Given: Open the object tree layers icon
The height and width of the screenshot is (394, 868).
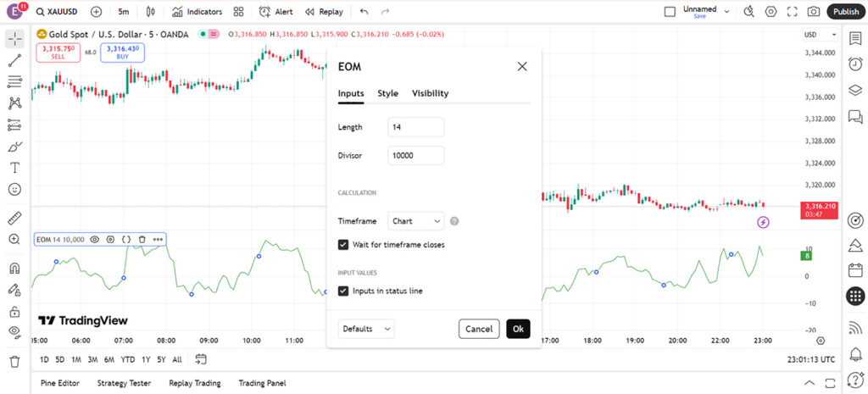Looking at the screenshot, I should click(x=855, y=90).
